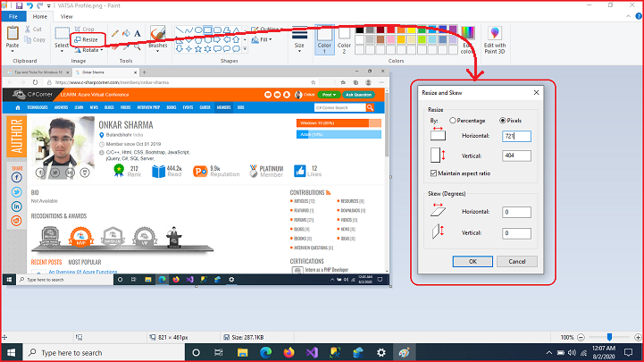Open the Rotate dropdown
The image size is (644, 362).
[x=89, y=50]
